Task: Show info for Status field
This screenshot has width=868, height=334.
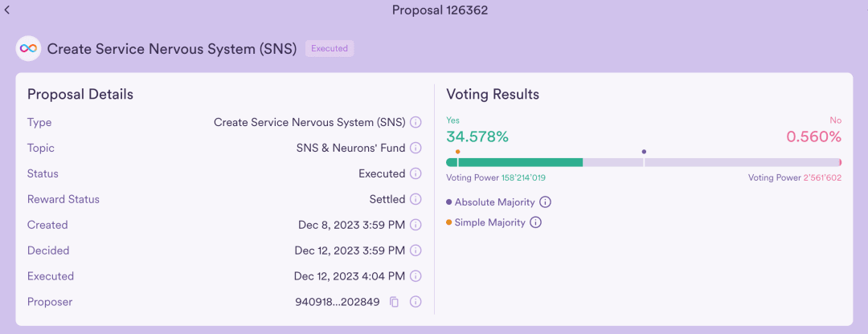Action: pyautogui.click(x=416, y=173)
